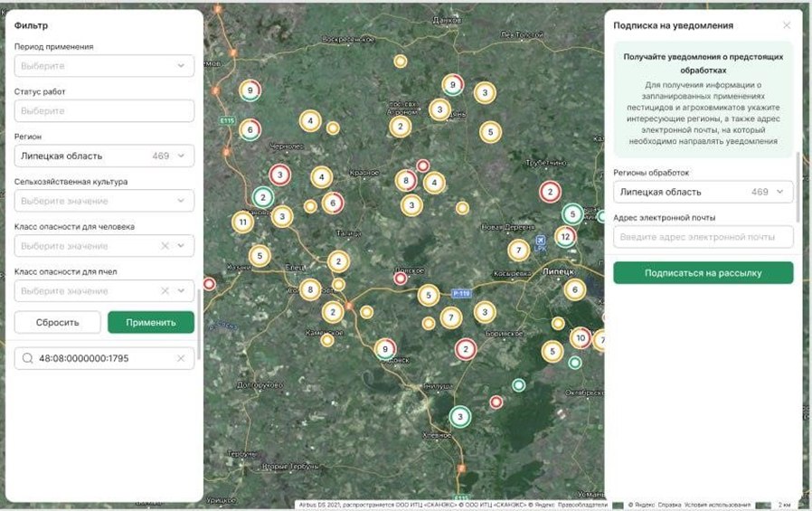Click the map cluster marker numbered 11
The height and width of the screenshot is (511, 812).
click(x=242, y=222)
